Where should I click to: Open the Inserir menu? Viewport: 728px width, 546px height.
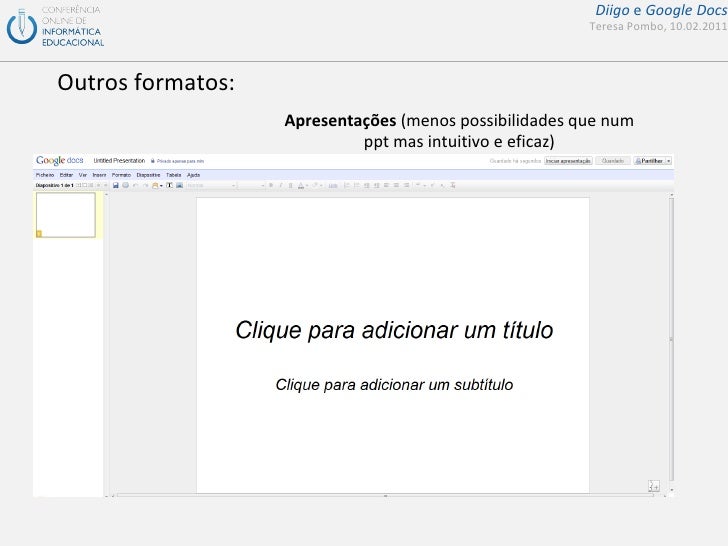tap(99, 175)
